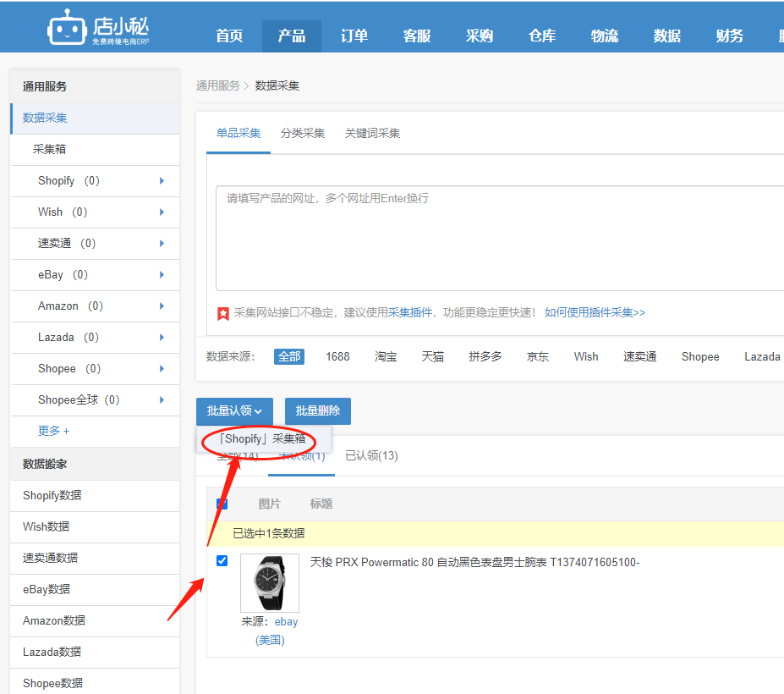Switch to the 单品采集 tab
Screen dimensions: 784x694
tap(238, 133)
